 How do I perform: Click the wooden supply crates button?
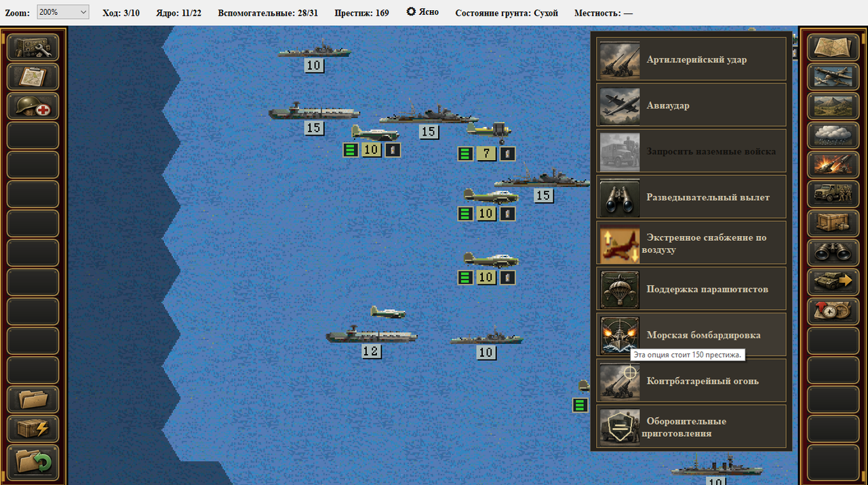point(833,223)
